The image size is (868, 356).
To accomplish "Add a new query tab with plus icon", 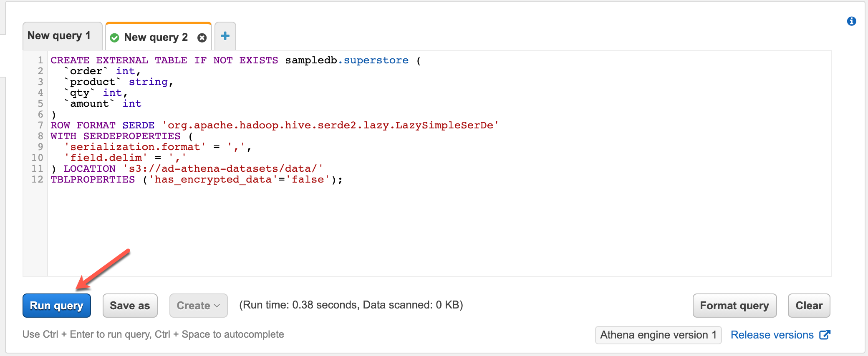I will [225, 36].
